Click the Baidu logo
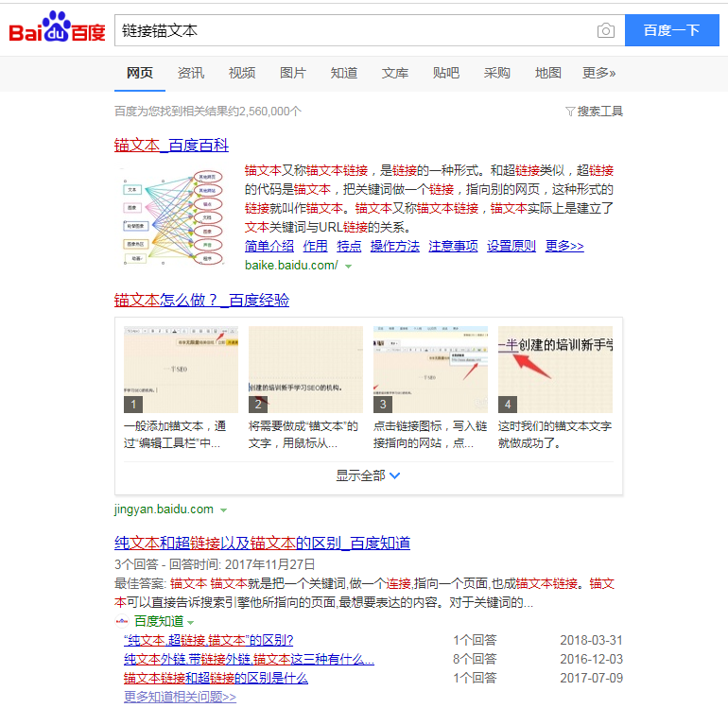Viewport: 728px width, 708px height. click(57, 27)
